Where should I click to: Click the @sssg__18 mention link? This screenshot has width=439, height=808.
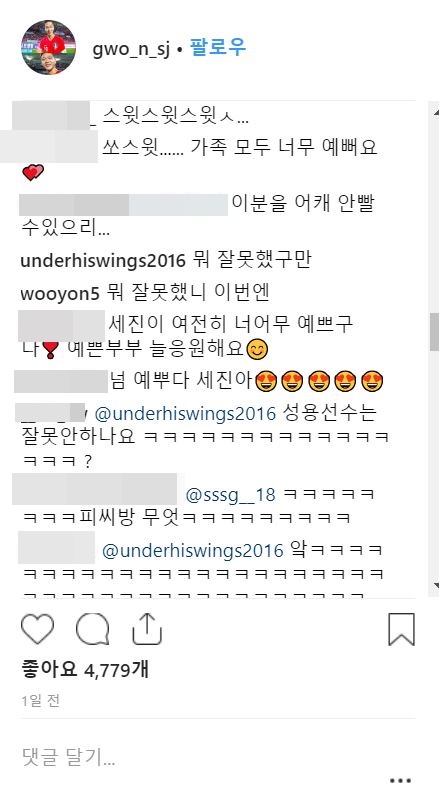[x=230, y=495]
